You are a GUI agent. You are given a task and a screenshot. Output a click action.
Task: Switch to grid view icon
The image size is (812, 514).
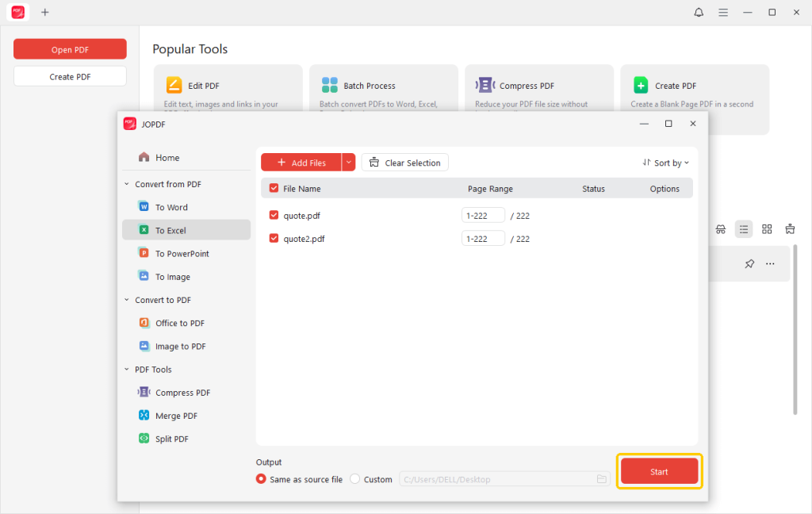767,229
